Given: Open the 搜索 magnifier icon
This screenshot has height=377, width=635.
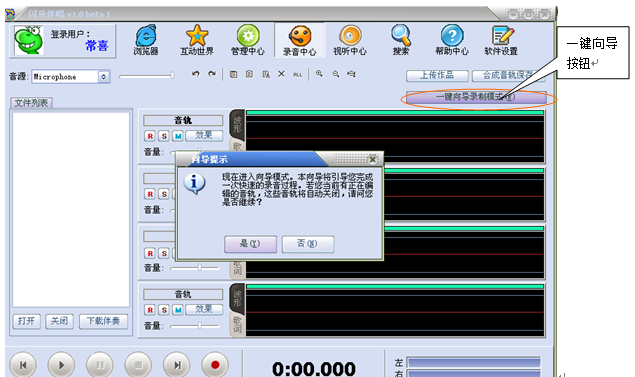Looking at the screenshot, I should click(401, 40).
